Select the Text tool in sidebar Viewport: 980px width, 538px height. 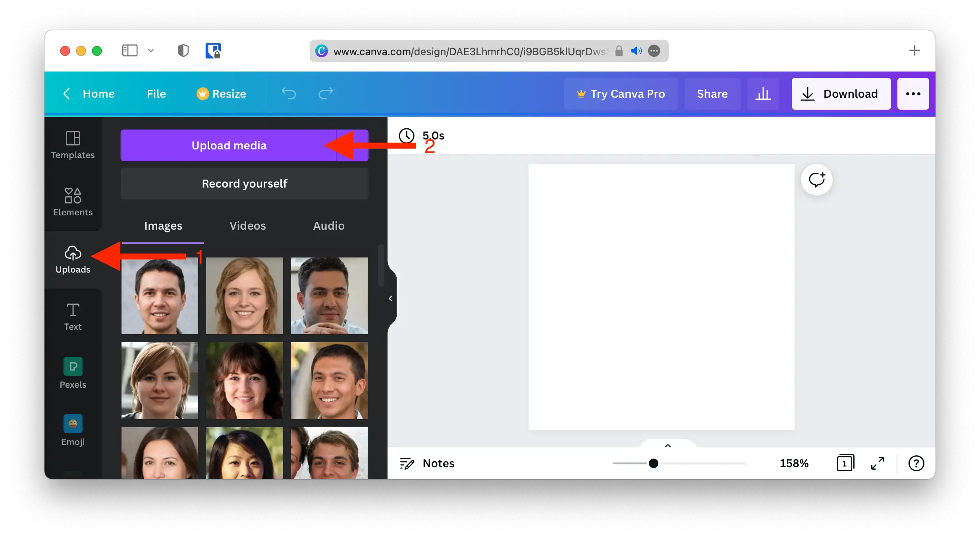coord(73,316)
